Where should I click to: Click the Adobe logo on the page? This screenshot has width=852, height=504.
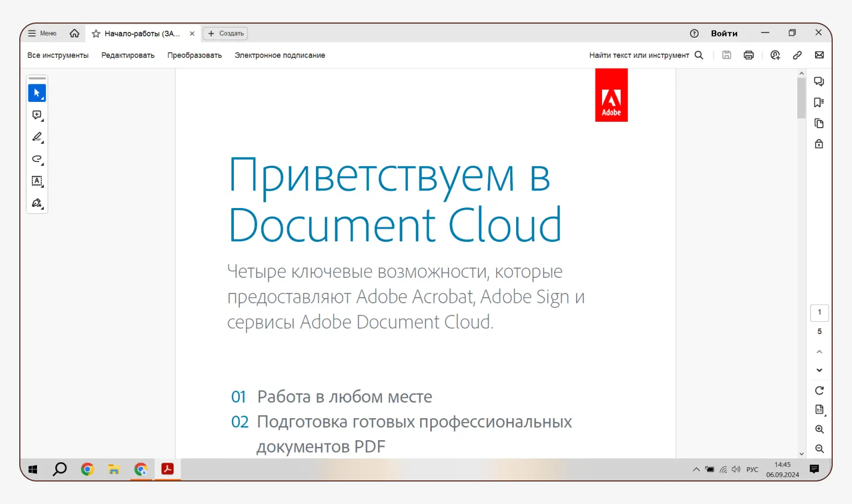(611, 95)
